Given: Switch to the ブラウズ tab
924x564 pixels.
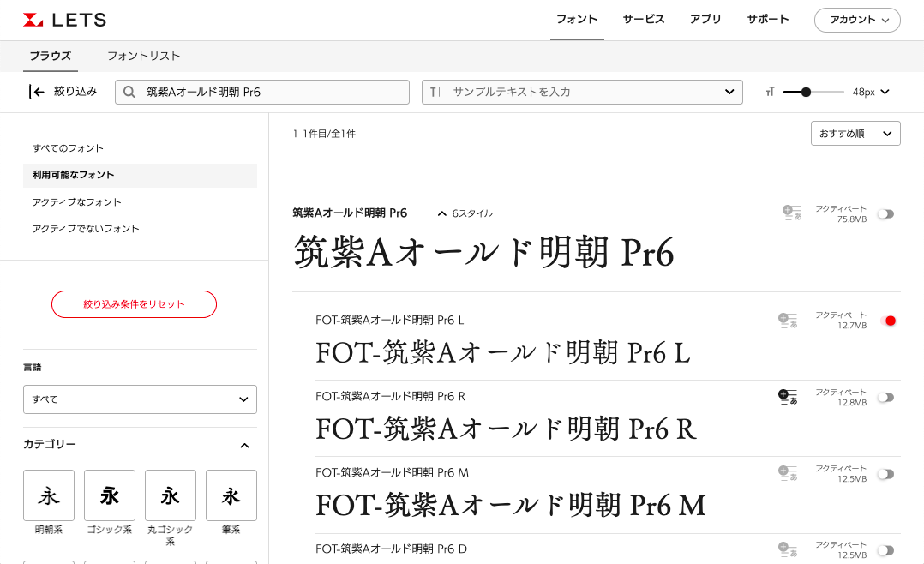Looking at the screenshot, I should pyautogui.click(x=50, y=56).
